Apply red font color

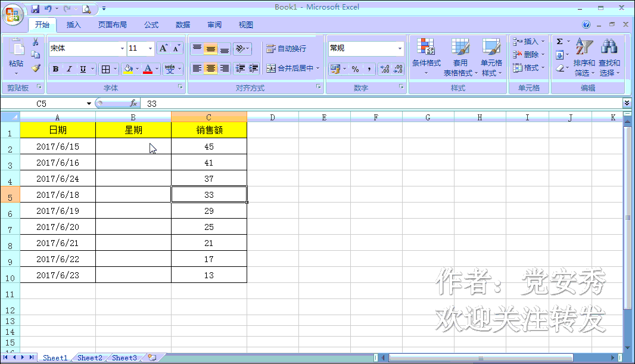(148, 69)
